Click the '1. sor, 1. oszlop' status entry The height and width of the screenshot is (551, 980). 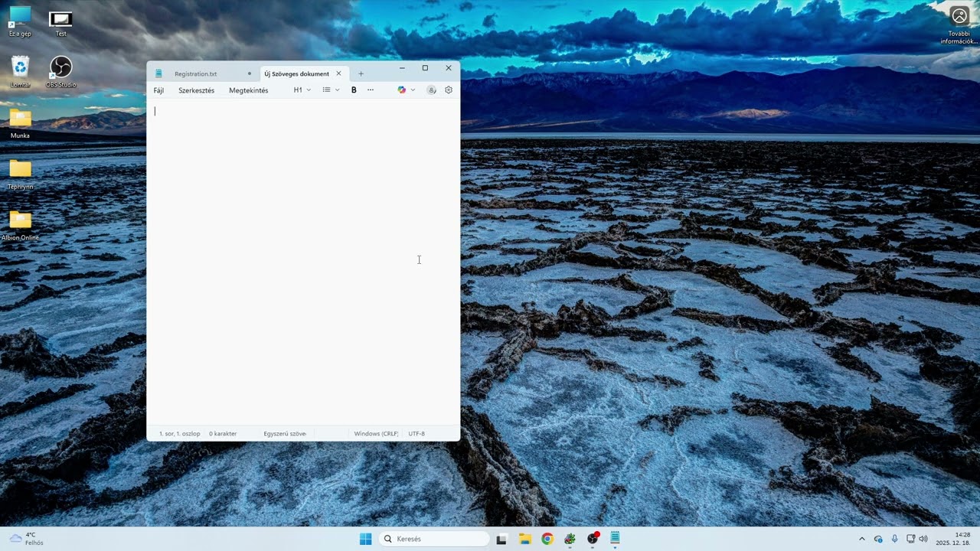[179, 434]
